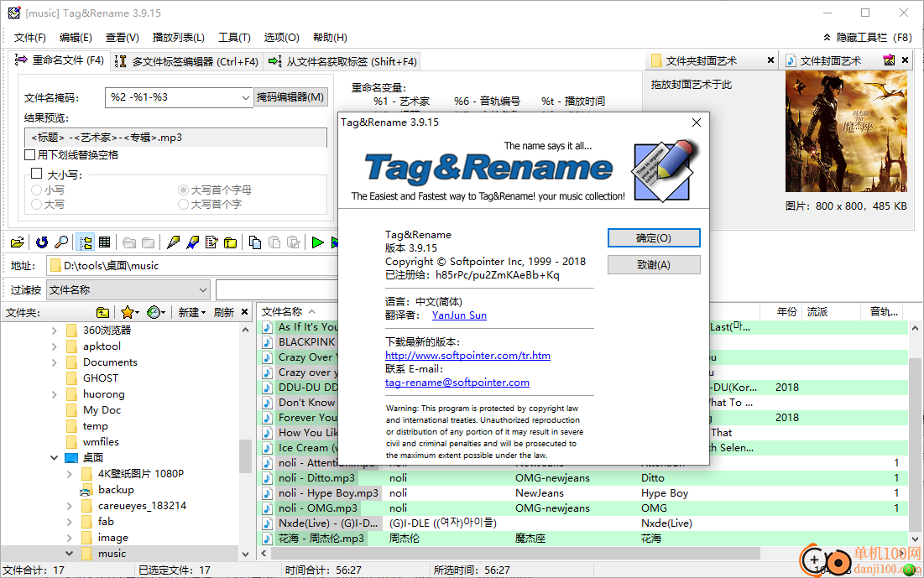The height and width of the screenshot is (578, 924).
Task: Open the 播放列表(L) menu
Action: 179,37
